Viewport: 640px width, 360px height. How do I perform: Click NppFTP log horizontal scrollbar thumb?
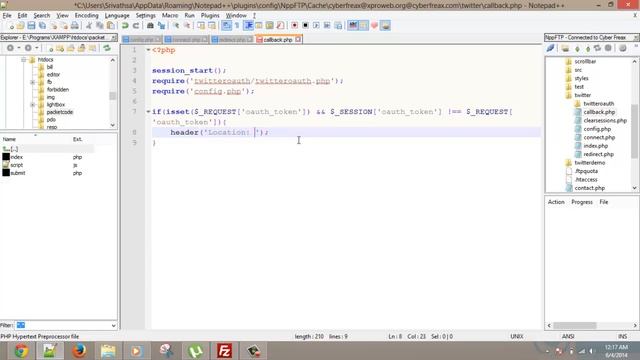point(575,325)
